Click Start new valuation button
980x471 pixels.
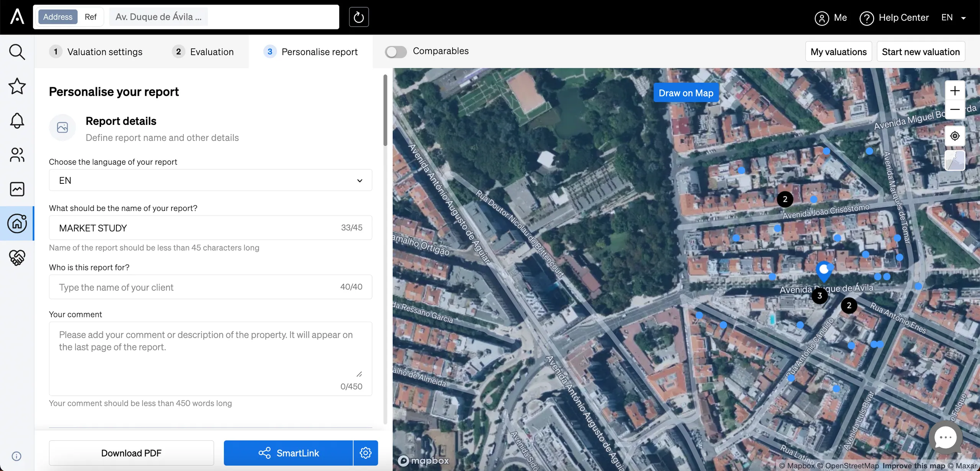[x=921, y=52]
